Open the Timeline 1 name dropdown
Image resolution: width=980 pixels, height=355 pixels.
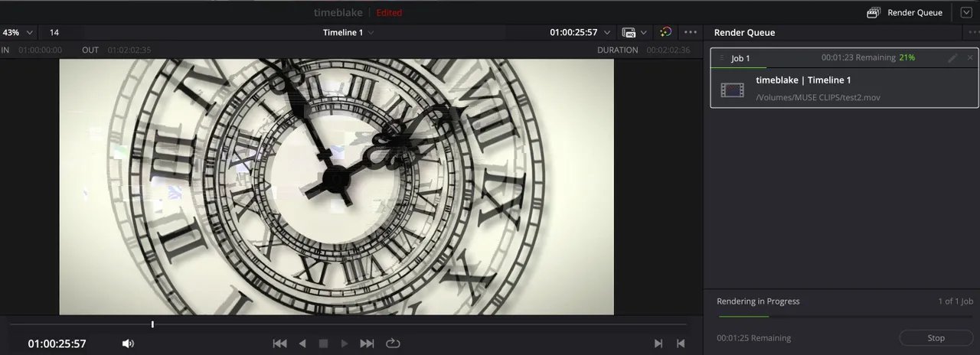(348, 32)
